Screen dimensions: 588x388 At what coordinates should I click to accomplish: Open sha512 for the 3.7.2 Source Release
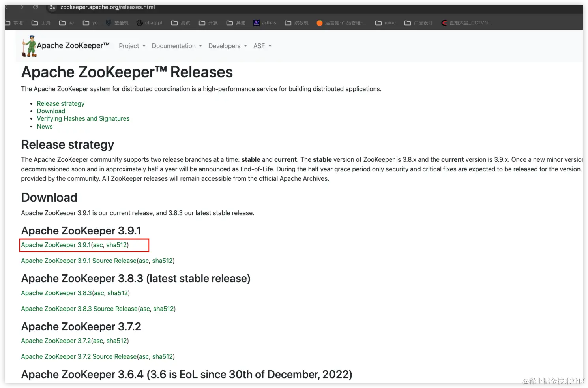pyautogui.click(x=162, y=357)
